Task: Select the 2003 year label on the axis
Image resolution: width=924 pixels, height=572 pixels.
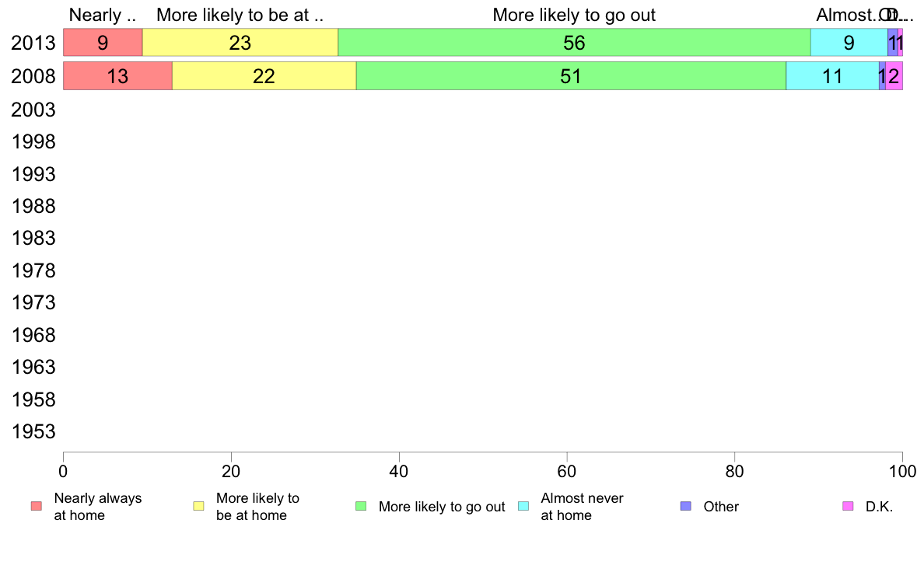Action: [x=33, y=110]
